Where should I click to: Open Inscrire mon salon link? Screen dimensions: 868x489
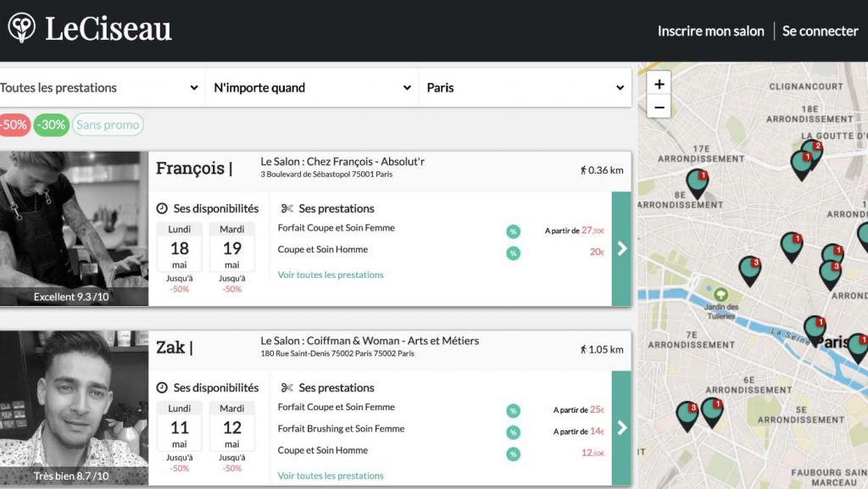click(711, 31)
